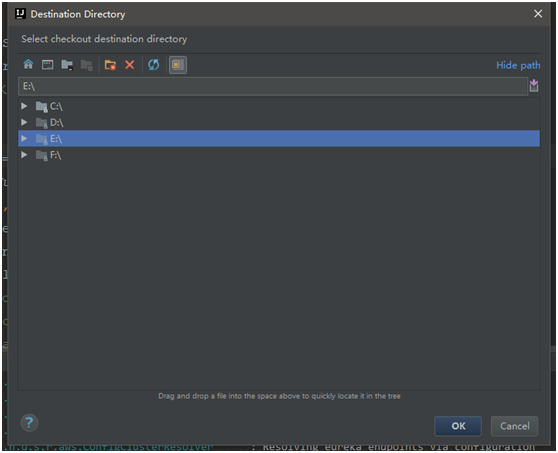Select the D:\ drive row
The image size is (558, 453).
coord(279,122)
